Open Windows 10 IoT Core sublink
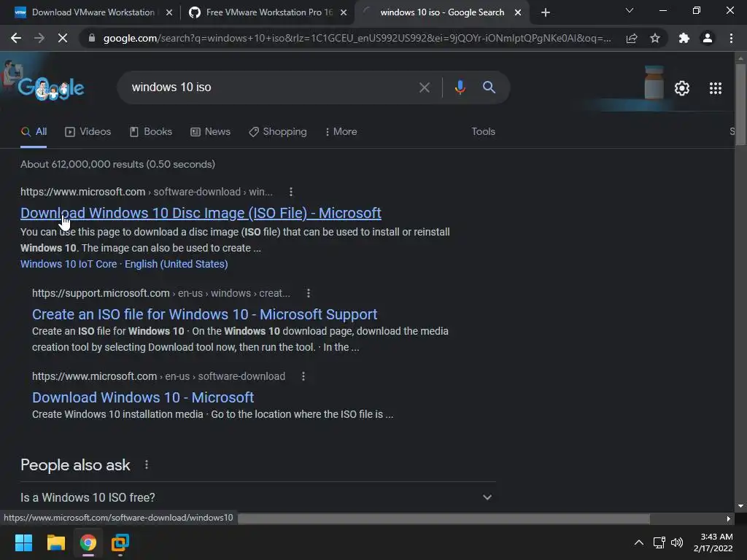This screenshot has height=560, width=747. click(x=69, y=264)
